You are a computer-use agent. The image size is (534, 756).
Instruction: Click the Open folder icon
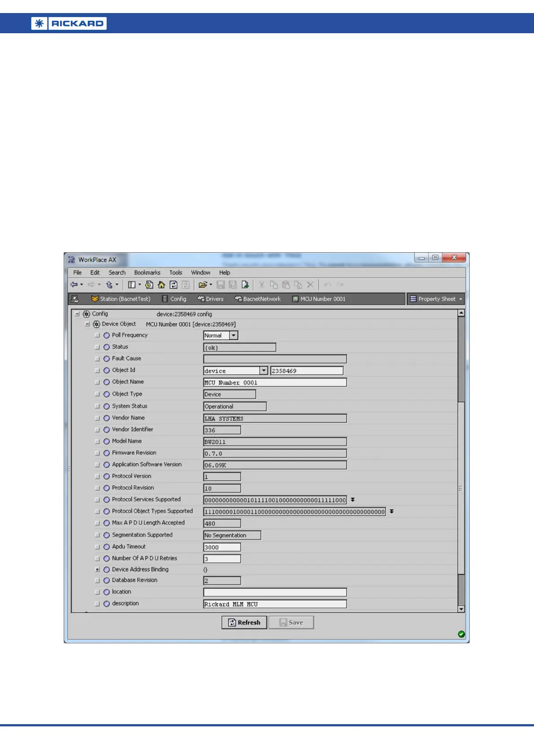point(203,285)
